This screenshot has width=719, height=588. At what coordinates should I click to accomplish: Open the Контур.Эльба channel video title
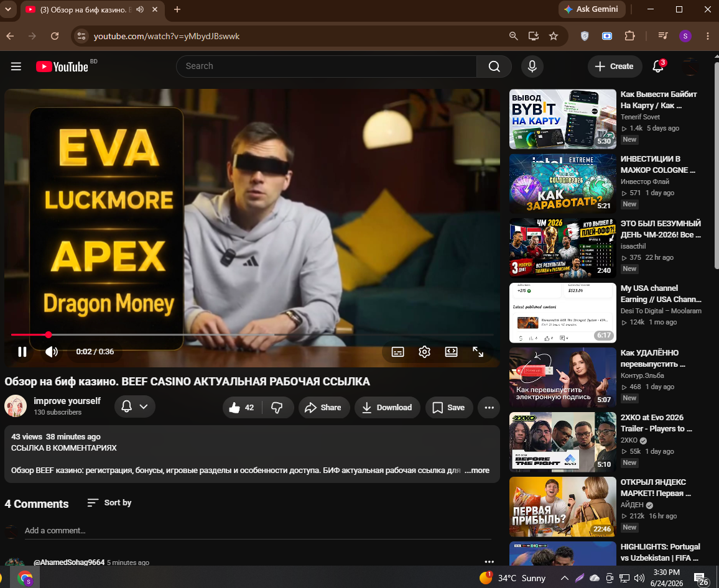click(x=652, y=359)
